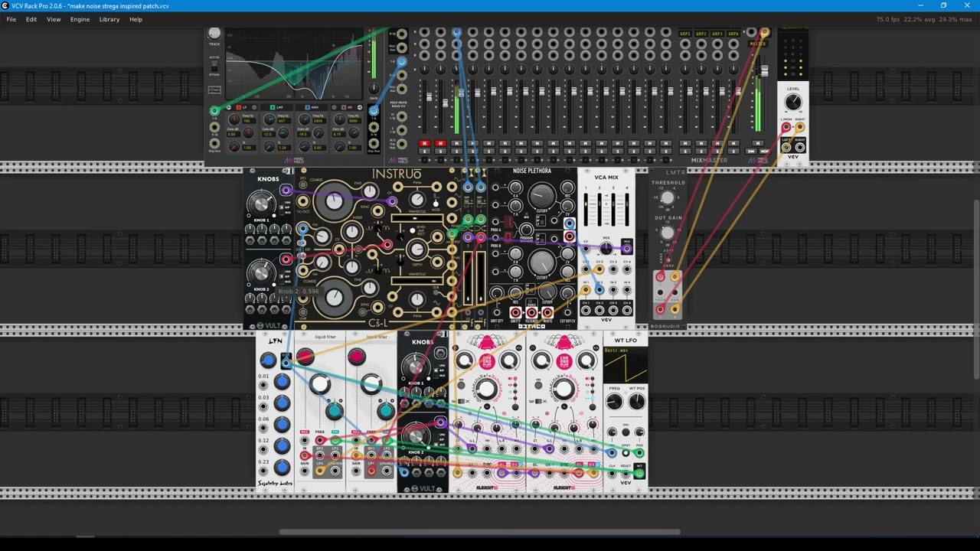Click the LMF frequency value 667
Viewport: 980px width, 551px height.
(x=284, y=121)
